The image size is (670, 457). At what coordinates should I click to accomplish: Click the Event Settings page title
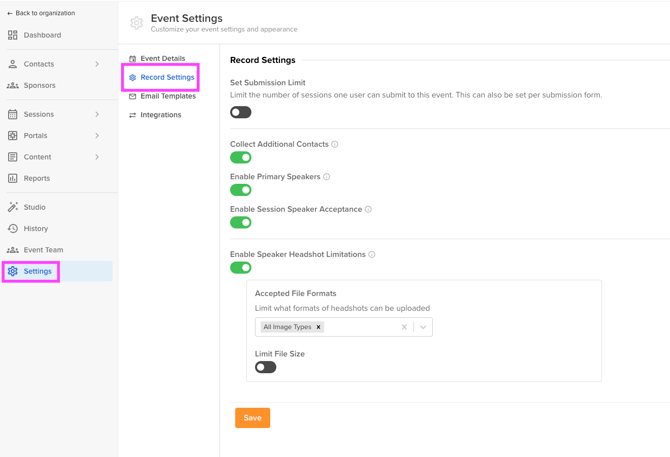(x=187, y=18)
